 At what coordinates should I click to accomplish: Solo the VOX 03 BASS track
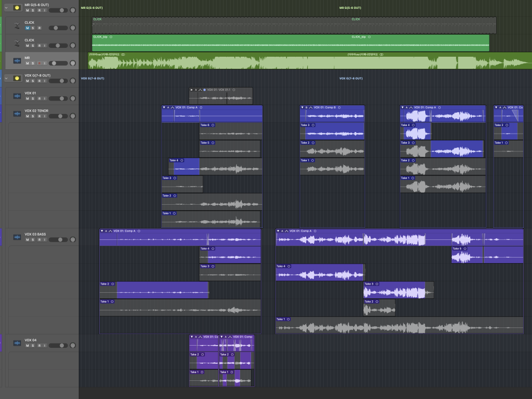point(33,239)
